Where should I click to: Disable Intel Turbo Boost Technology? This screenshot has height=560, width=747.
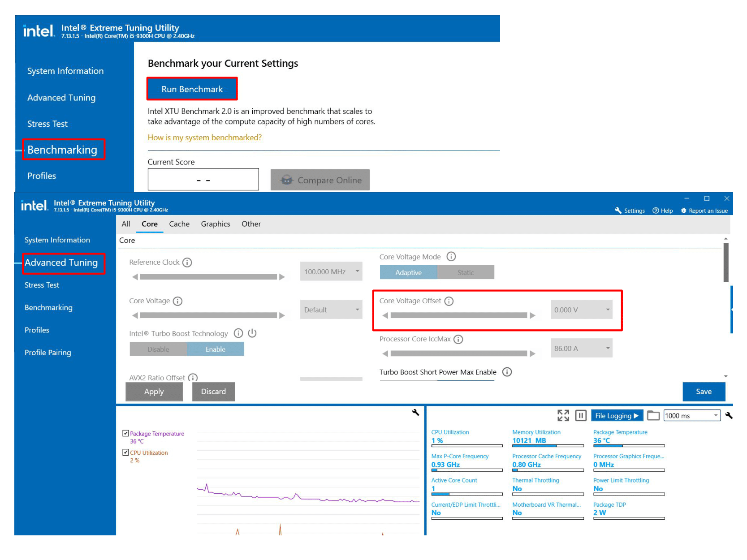click(x=158, y=349)
